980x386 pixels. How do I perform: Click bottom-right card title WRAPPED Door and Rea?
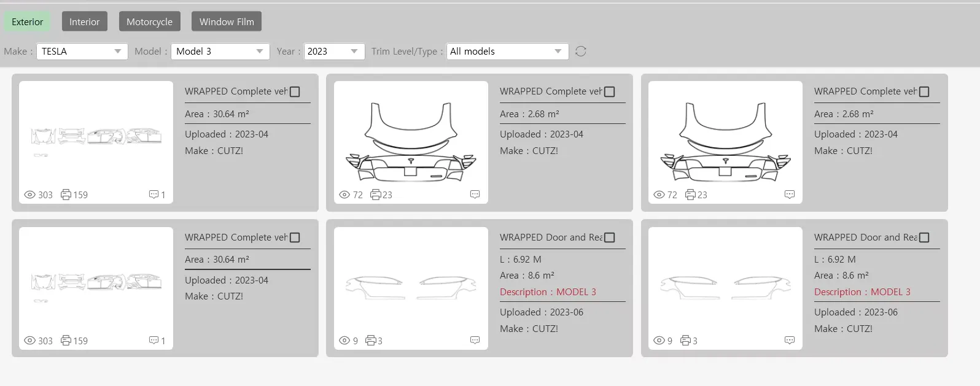(866, 237)
